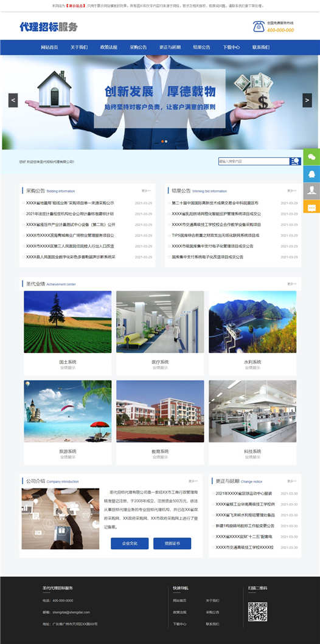The image size is (320, 644).
Task: Open the blue QQ sidebar icon
Action: (x=311, y=174)
